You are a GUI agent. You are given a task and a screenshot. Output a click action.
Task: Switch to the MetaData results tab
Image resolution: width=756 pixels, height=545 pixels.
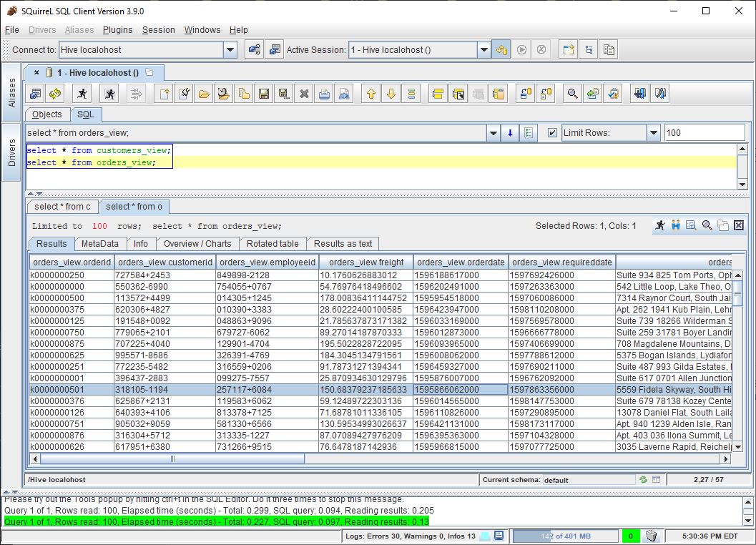(x=100, y=244)
